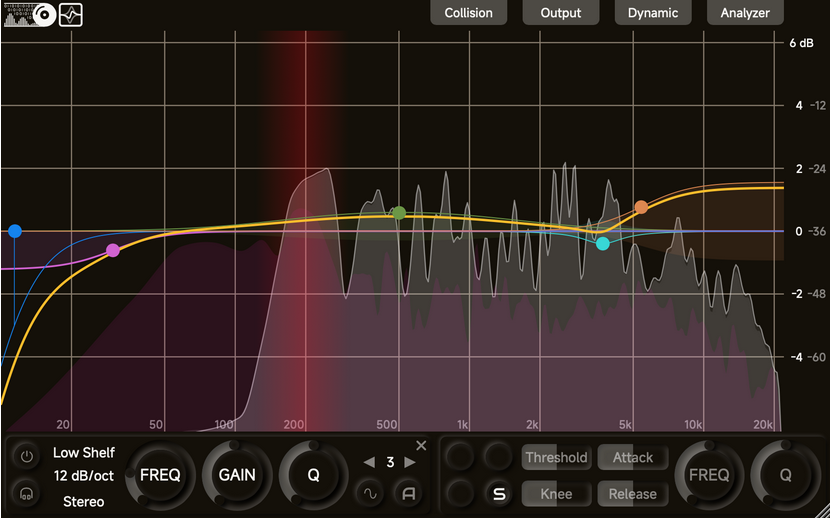The width and height of the screenshot is (830, 518).
Task: Click the 200 frequency label
Action: click(294, 424)
